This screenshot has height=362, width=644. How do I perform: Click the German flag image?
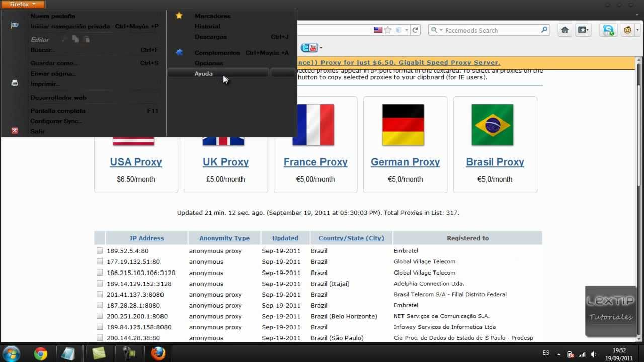(x=403, y=125)
